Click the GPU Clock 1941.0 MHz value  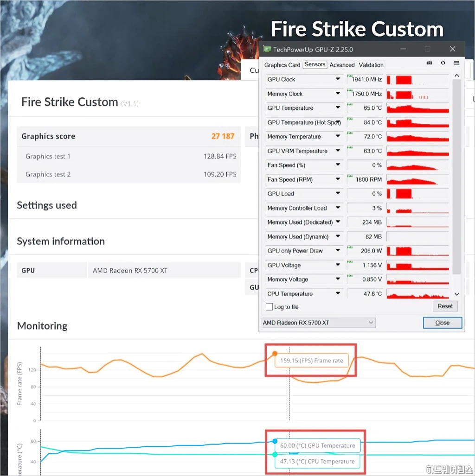365,79
